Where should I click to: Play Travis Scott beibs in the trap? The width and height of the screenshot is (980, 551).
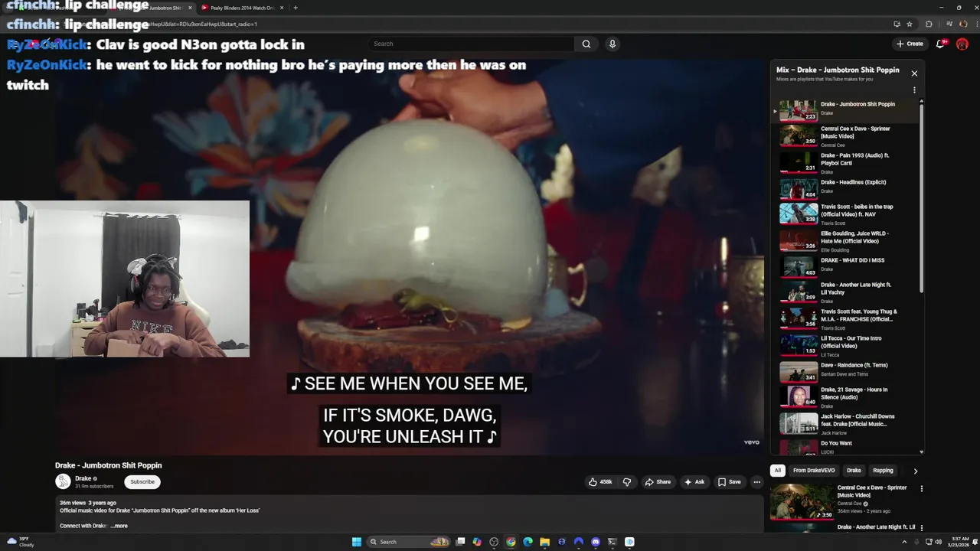point(846,214)
